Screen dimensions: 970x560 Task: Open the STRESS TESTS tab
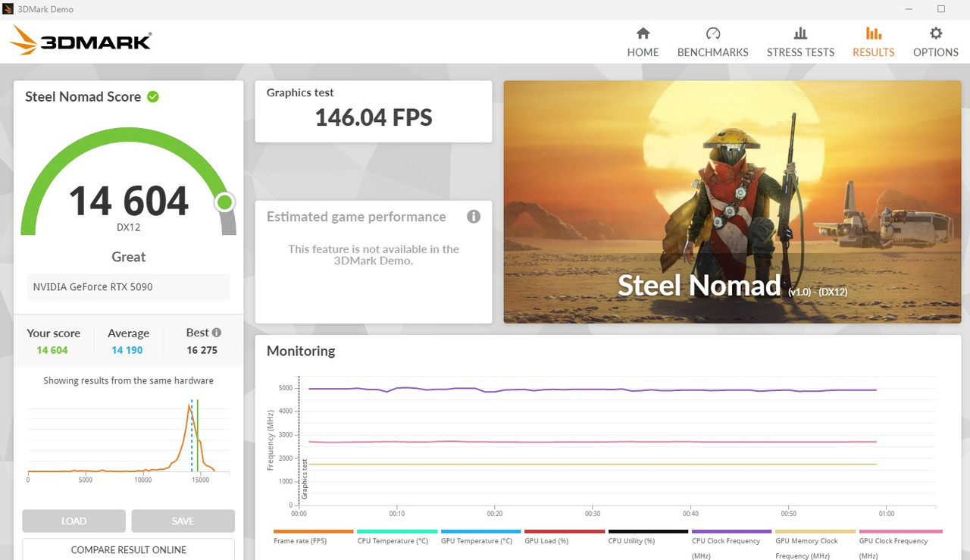(x=800, y=42)
